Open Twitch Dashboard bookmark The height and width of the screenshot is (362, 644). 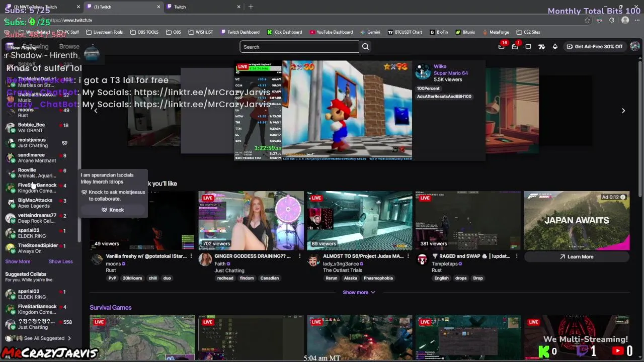(x=240, y=32)
